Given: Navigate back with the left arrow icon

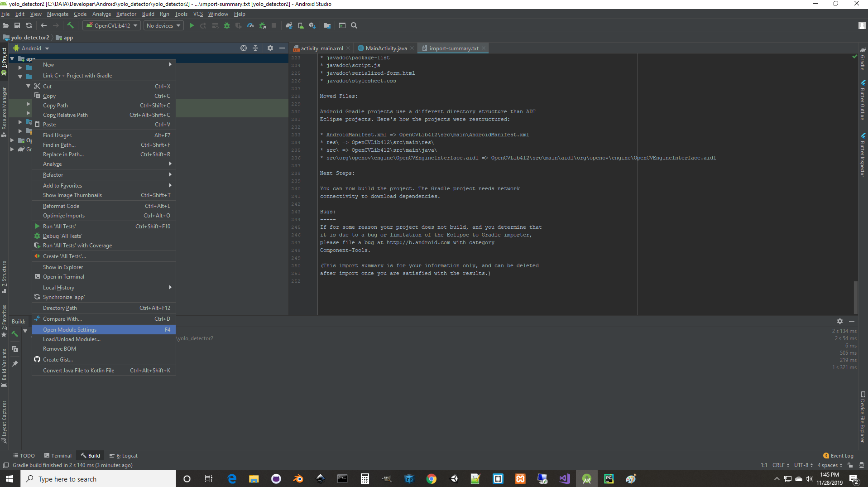Looking at the screenshot, I should coord(43,26).
